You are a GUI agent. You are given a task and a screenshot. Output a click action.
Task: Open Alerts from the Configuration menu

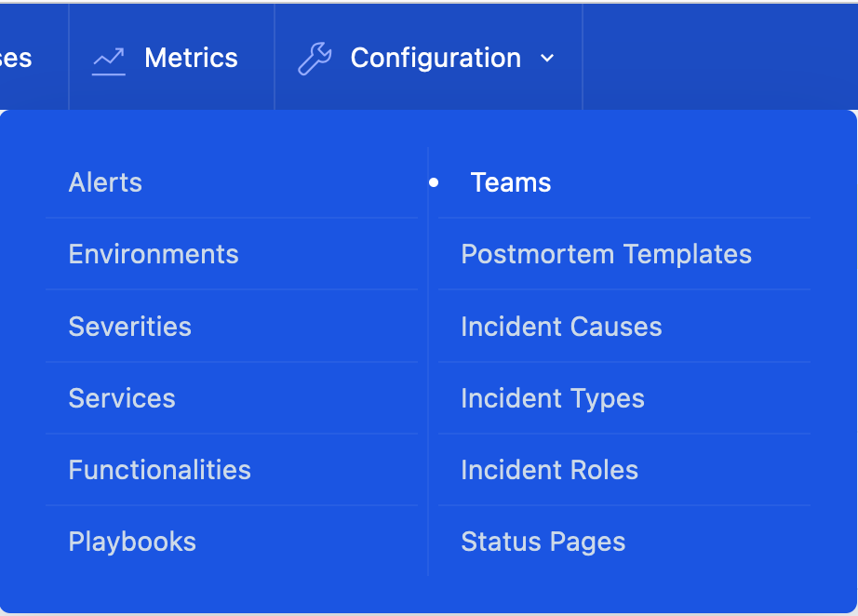pyautogui.click(x=105, y=182)
